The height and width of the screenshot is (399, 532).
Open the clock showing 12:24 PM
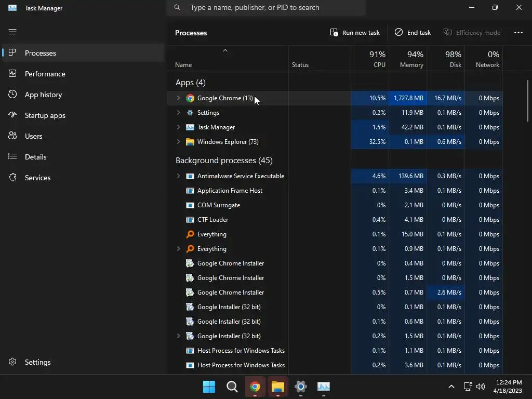tap(508, 387)
